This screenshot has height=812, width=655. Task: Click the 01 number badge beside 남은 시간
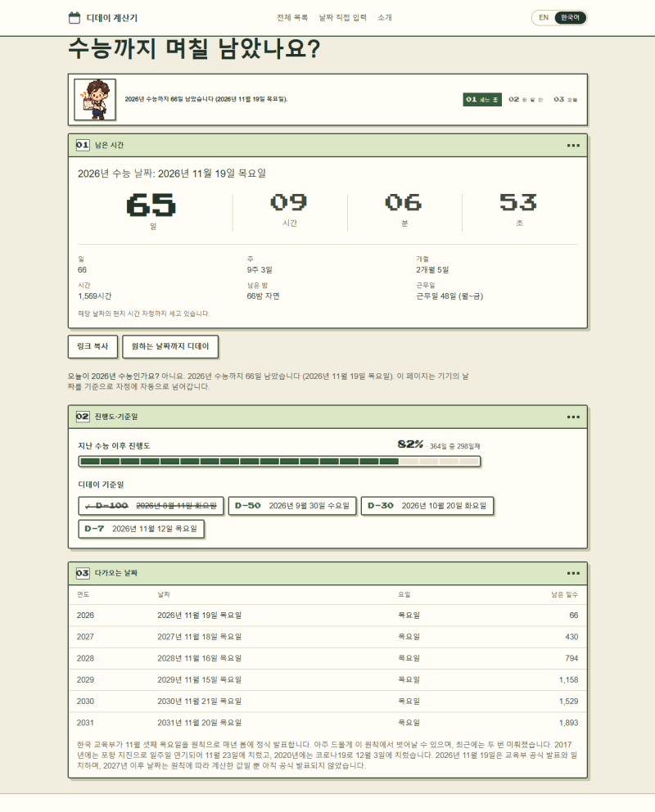[83, 145]
